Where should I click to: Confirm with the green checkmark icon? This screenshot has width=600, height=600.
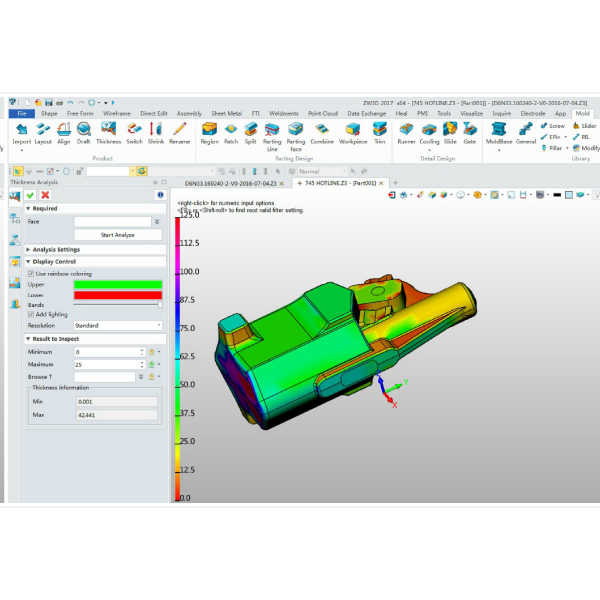tap(30, 194)
